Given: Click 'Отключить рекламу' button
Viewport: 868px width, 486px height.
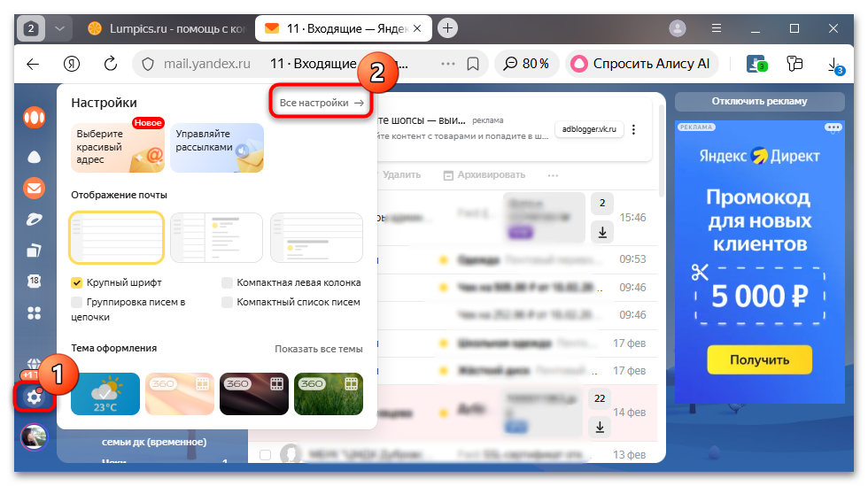Looking at the screenshot, I should 760,101.
